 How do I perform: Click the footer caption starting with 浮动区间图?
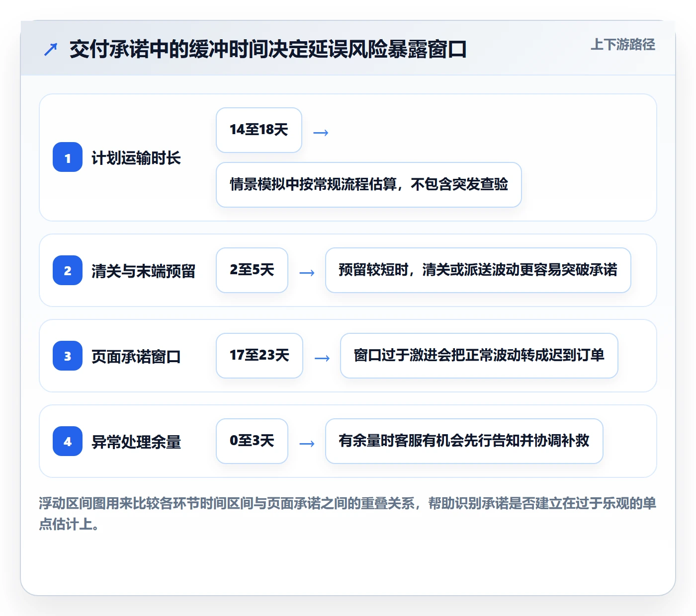348,514
